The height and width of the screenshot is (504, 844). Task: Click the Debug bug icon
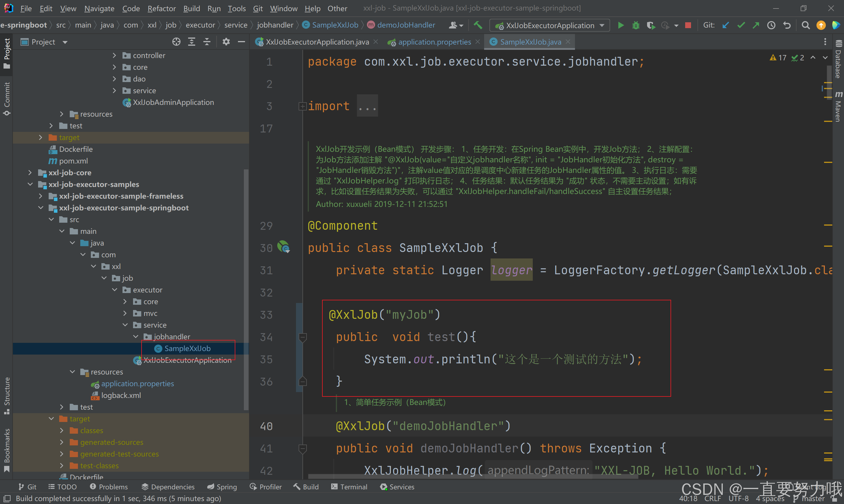pyautogui.click(x=635, y=25)
